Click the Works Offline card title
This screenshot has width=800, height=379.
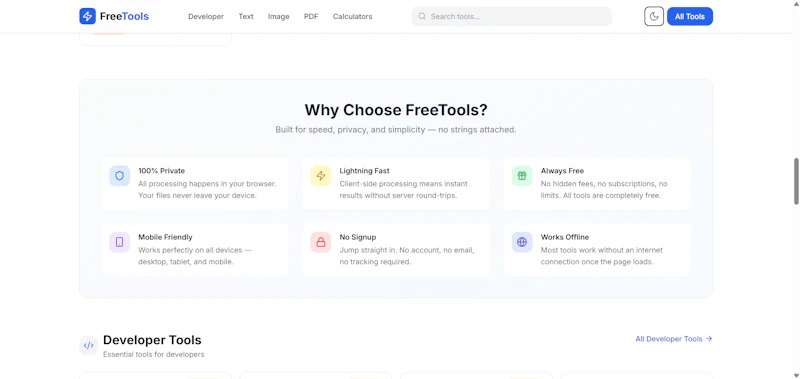click(x=565, y=237)
